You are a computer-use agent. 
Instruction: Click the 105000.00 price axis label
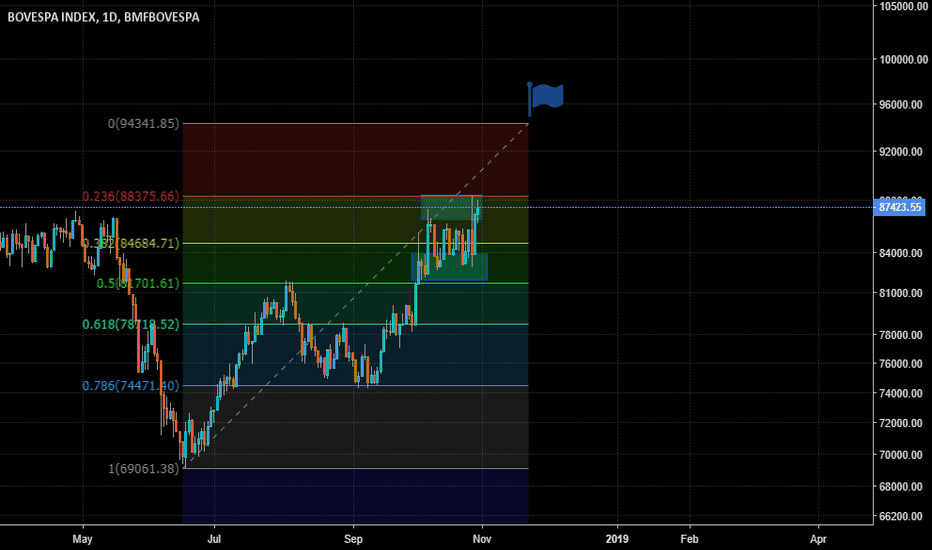tap(903, 6)
